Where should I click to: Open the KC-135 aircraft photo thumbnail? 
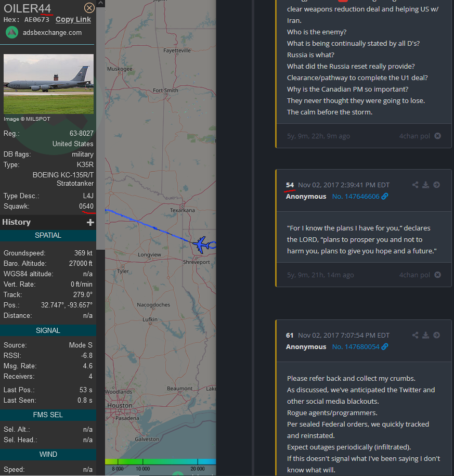[x=48, y=84]
